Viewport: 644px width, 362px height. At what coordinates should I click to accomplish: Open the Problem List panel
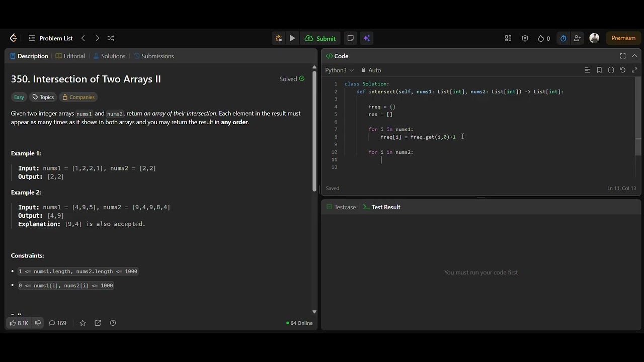[x=51, y=38]
